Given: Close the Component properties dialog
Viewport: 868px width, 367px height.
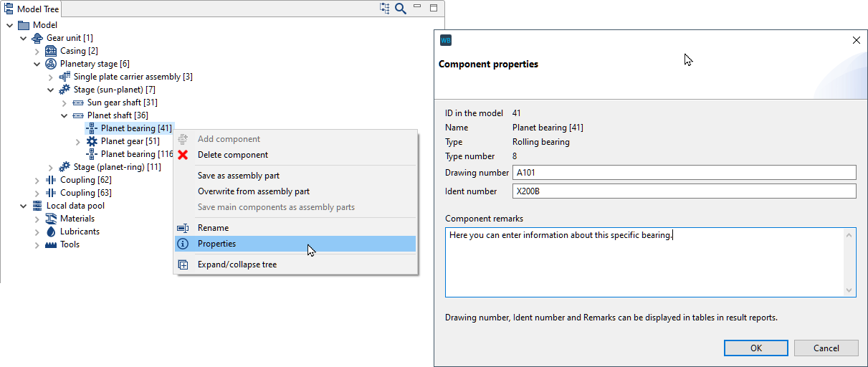Looking at the screenshot, I should click(856, 40).
